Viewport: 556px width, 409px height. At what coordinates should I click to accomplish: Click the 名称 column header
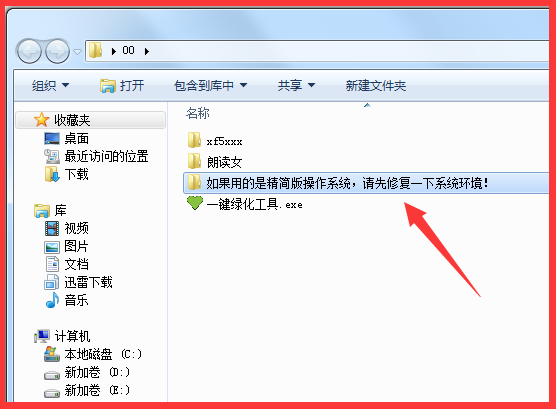(x=198, y=114)
